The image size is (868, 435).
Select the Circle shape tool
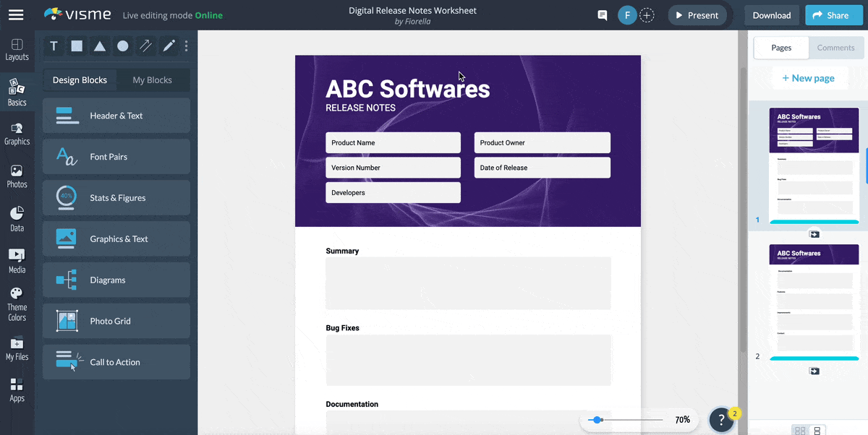point(122,46)
